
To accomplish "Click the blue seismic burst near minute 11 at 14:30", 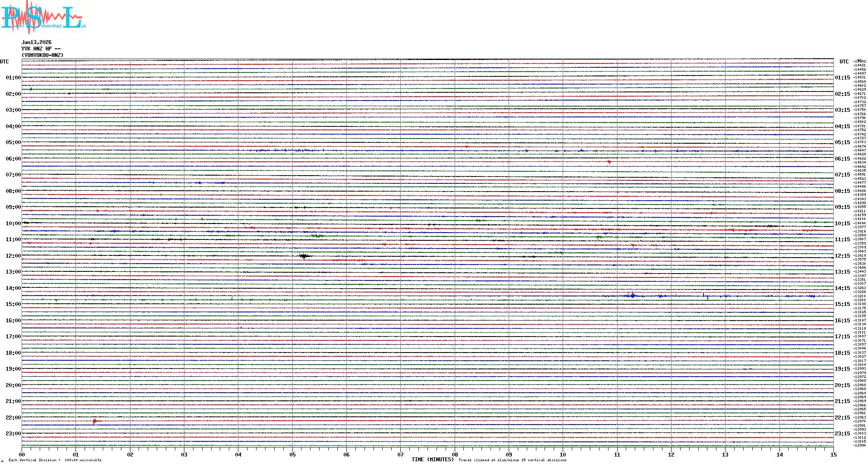I will click(632, 296).
